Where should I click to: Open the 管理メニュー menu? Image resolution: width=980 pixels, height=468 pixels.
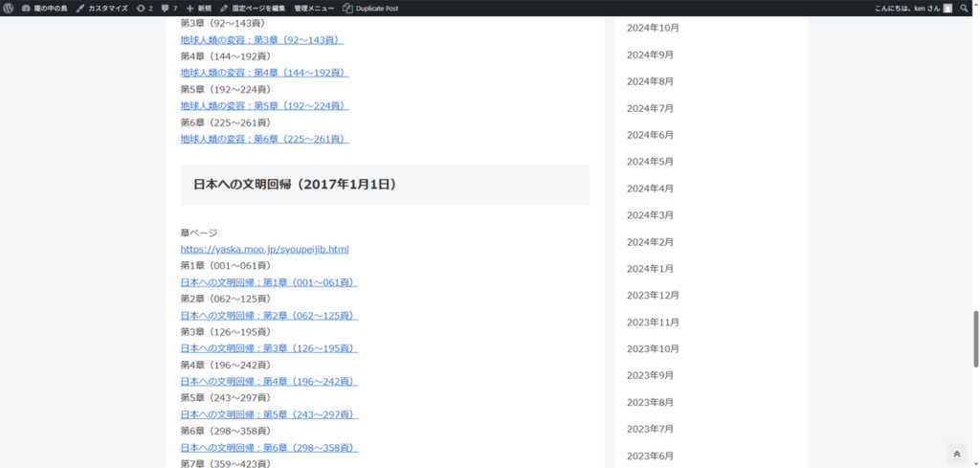(x=314, y=8)
